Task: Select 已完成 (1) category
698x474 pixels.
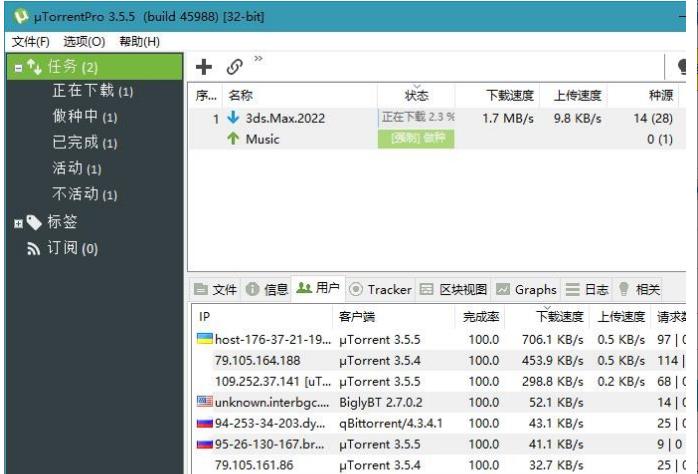Action: pyautogui.click(x=85, y=142)
